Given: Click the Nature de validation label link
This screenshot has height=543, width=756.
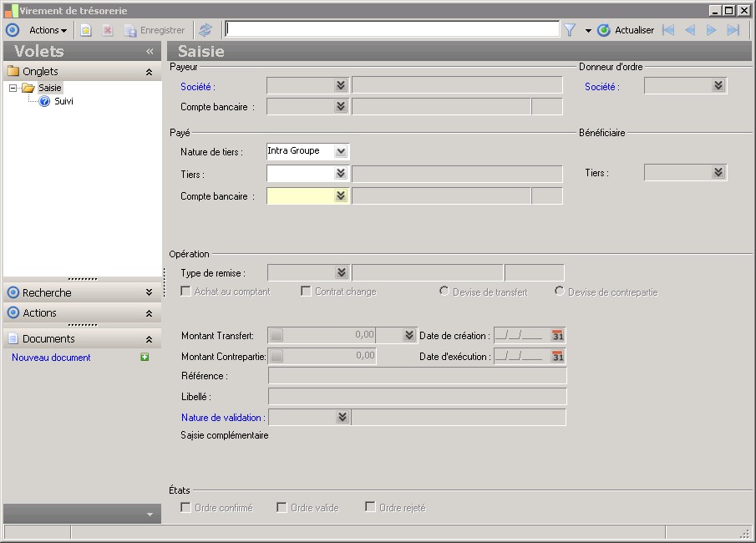Looking at the screenshot, I should coord(222,418).
